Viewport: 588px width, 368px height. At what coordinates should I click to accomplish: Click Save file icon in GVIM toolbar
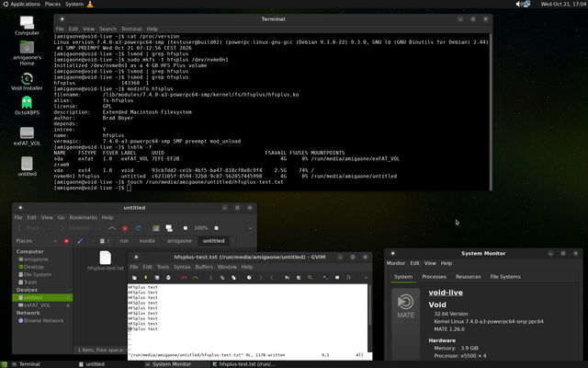click(x=145, y=278)
